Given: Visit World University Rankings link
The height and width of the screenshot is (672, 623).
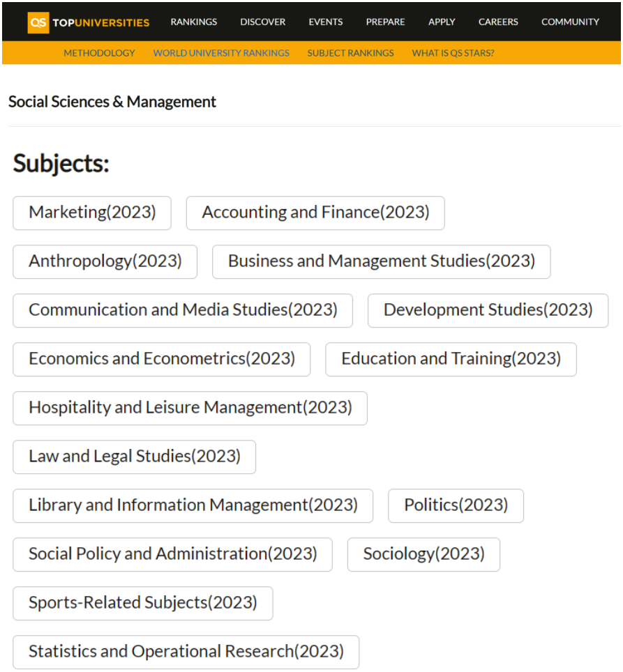Looking at the screenshot, I should pyautogui.click(x=221, y=53).
